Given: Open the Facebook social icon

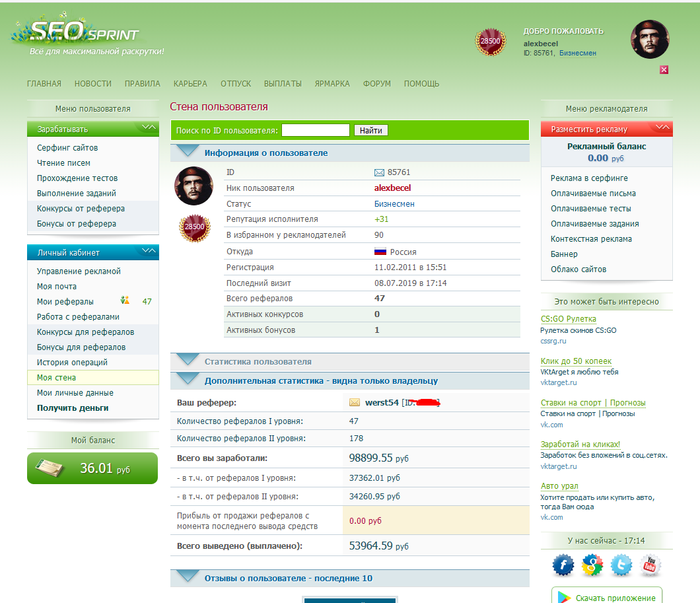Looking at the screenshot, I should [x=563, y=565].
